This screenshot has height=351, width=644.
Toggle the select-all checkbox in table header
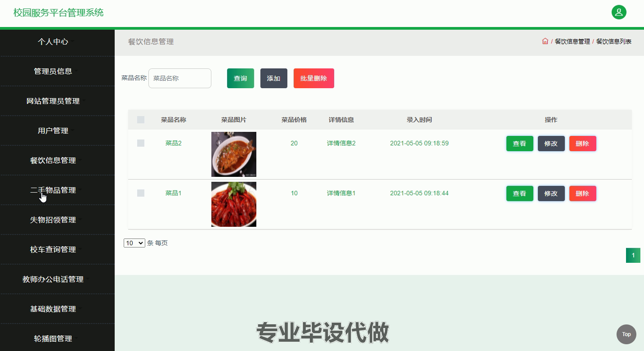141,120
